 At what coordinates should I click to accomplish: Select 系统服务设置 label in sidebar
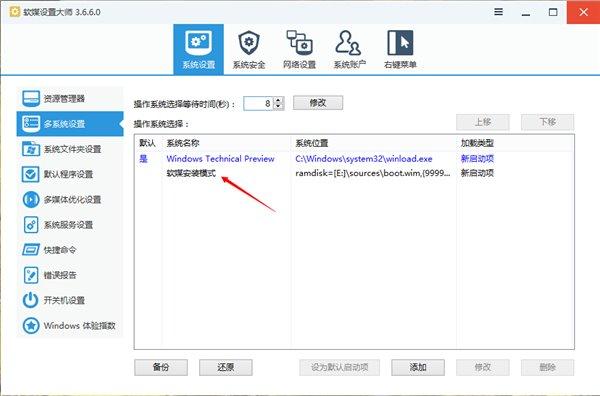(x=68, y=225)
